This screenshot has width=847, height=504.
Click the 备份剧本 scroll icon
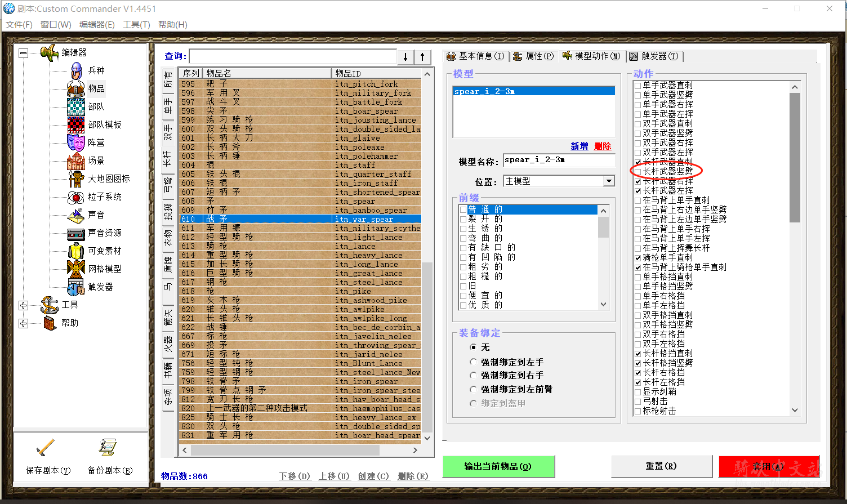pos(107,448)
